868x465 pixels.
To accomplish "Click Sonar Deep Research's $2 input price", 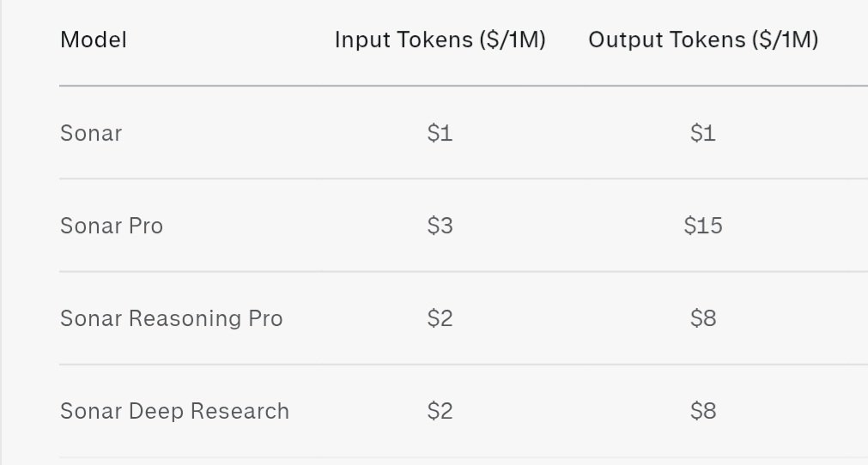I will pyautogui.click(x=440, y=411).
